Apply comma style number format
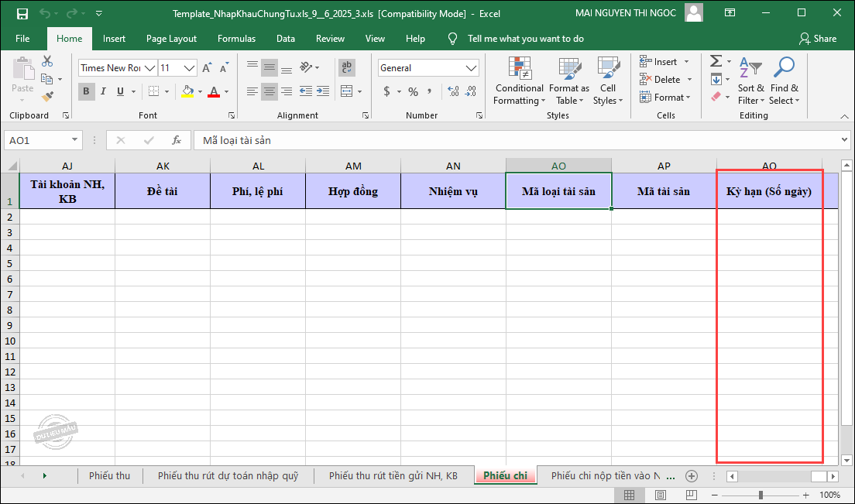The image size is (855, 504). pos(430,91)
